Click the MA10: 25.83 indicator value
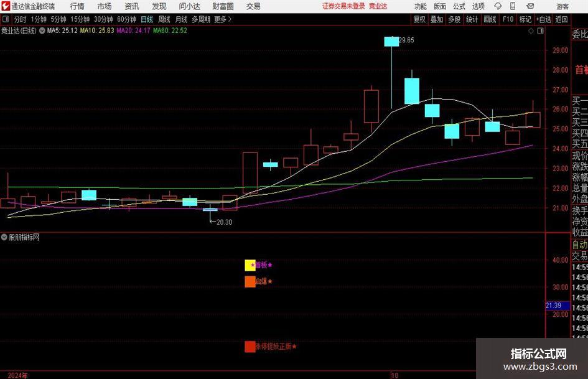This screenshot has width=588, height=379. (96, 30)
